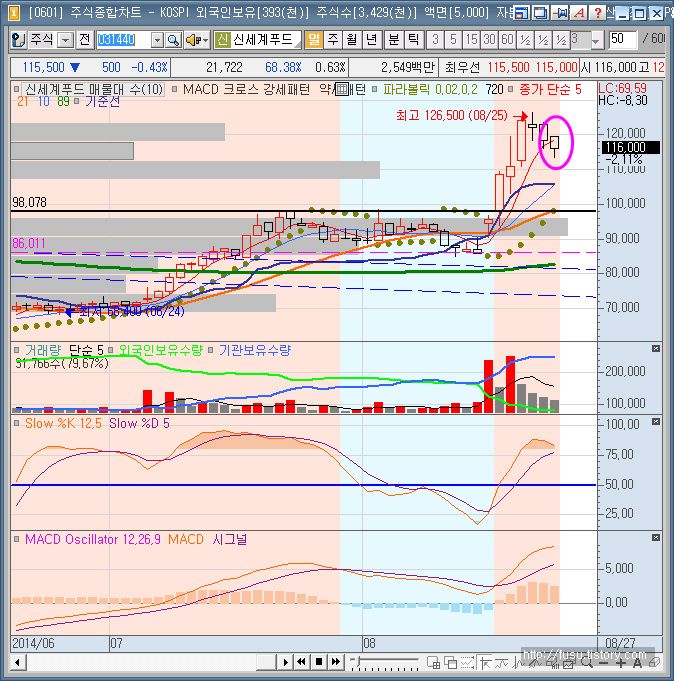Click the 전 button next to 주식
Image resolution: width=674 pixels, height=681 pixels.
click(85, 40)
